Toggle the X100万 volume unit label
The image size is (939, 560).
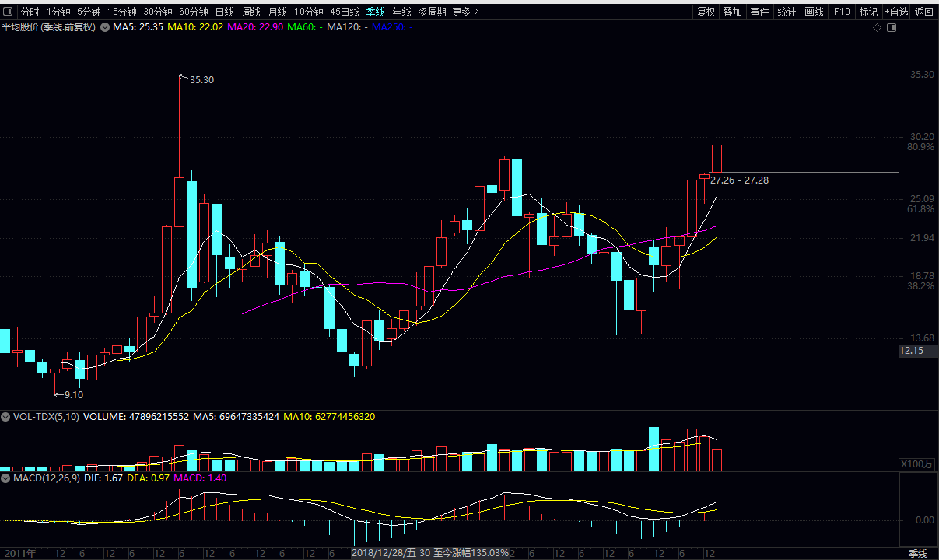(917, 464)
